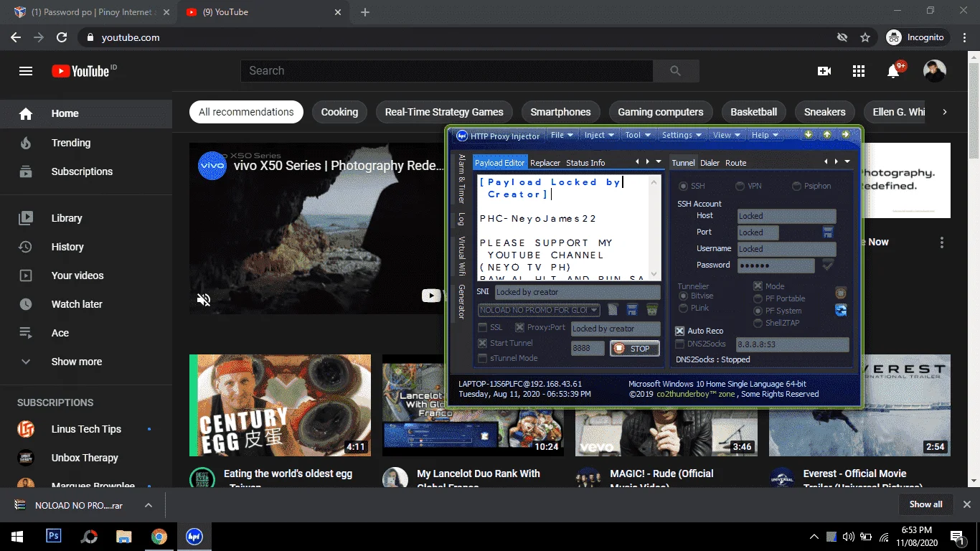Screen dimensions: 980x551
Task: Open Trending in the YouTube sidebar
Action: [x=86, y=143]
